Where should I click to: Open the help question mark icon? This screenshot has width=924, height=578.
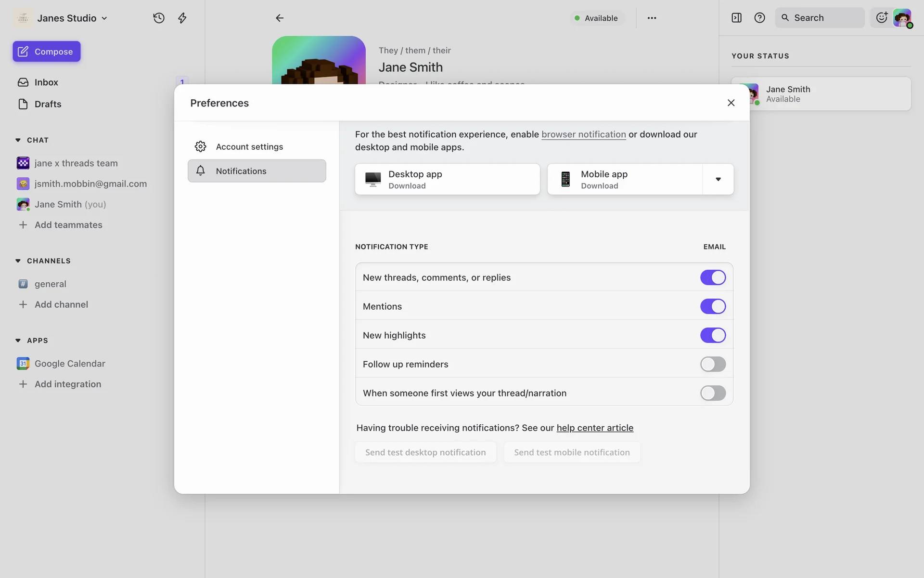759,18
